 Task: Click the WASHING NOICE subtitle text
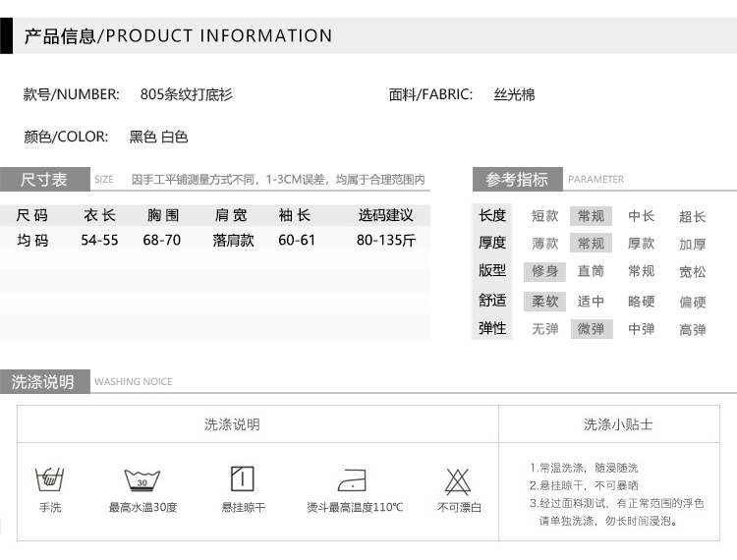coord(133,381)
